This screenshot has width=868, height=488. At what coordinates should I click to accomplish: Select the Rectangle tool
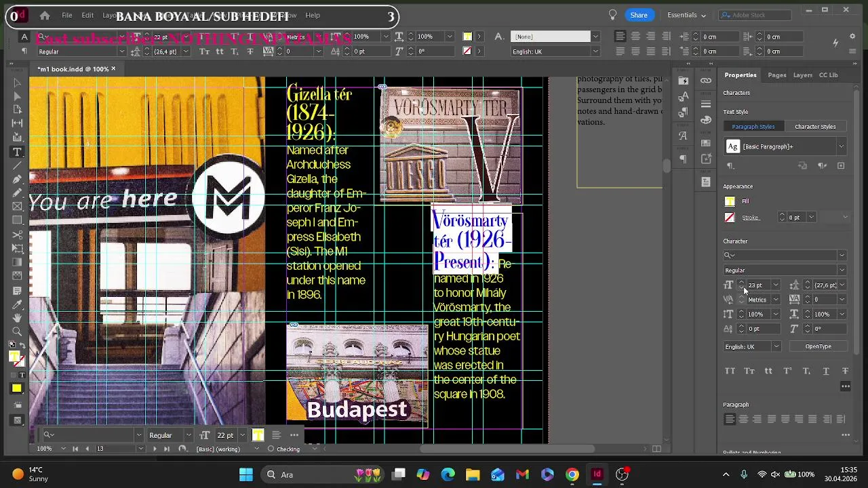(x=17, y=220)
